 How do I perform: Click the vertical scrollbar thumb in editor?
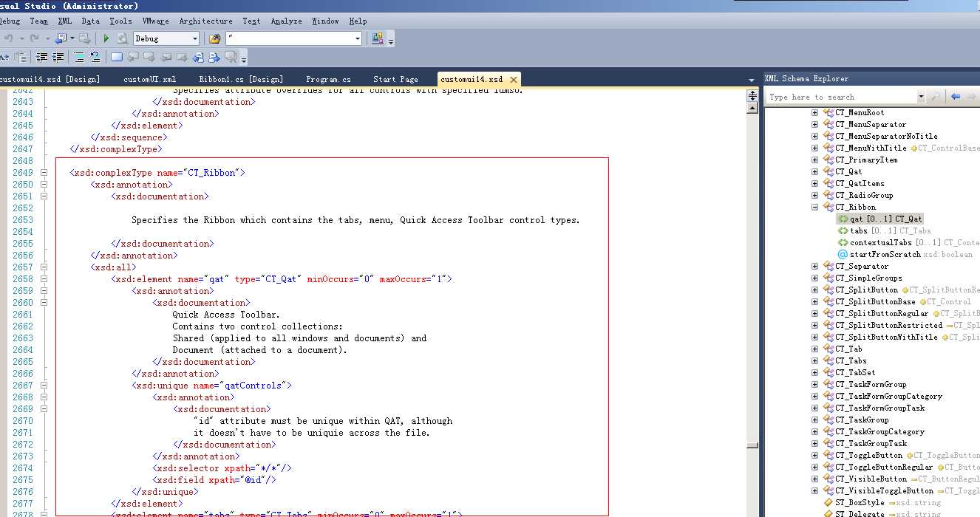(752, 445)
